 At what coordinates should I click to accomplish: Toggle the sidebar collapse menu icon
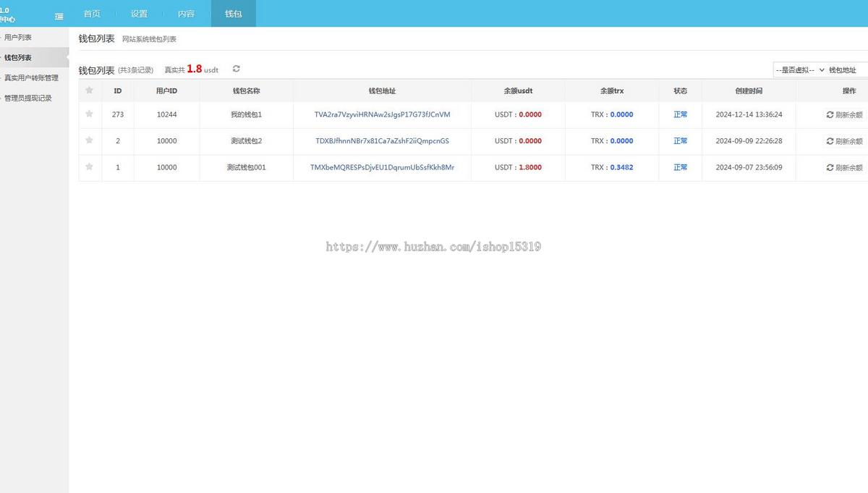pos(59,16)
